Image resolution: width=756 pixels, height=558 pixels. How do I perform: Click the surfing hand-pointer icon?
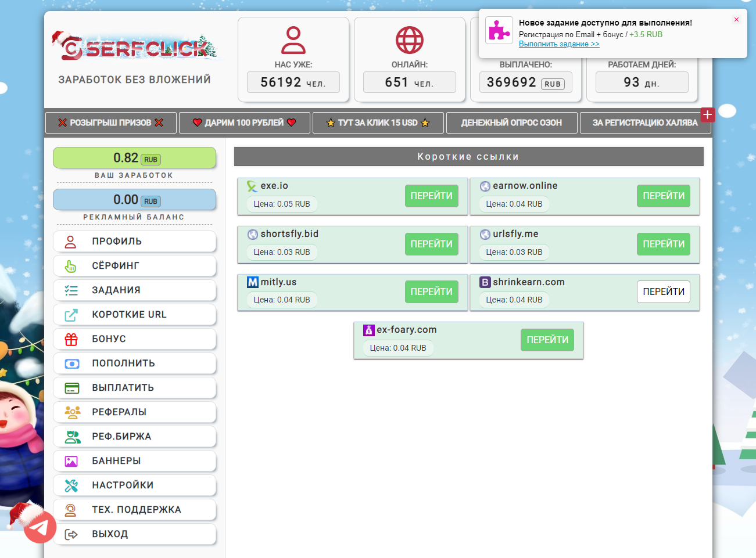pyautogui.click(x=71, y=266)
